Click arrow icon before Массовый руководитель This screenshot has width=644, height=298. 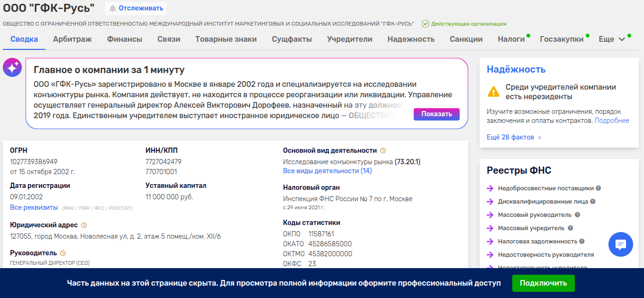point(490,215)
